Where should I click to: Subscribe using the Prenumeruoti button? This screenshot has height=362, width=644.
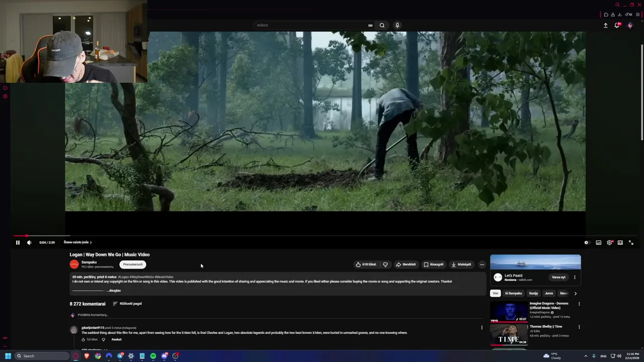(133, 264)
